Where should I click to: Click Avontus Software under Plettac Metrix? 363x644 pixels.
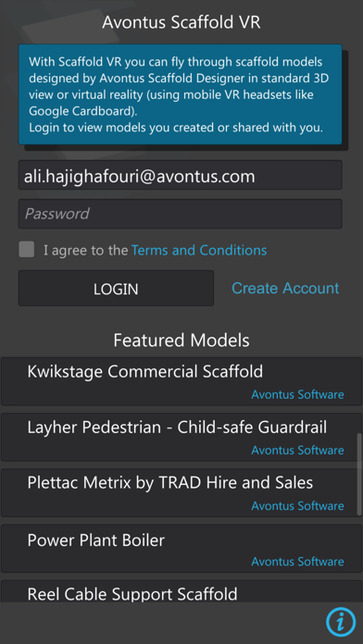[297, 505]
